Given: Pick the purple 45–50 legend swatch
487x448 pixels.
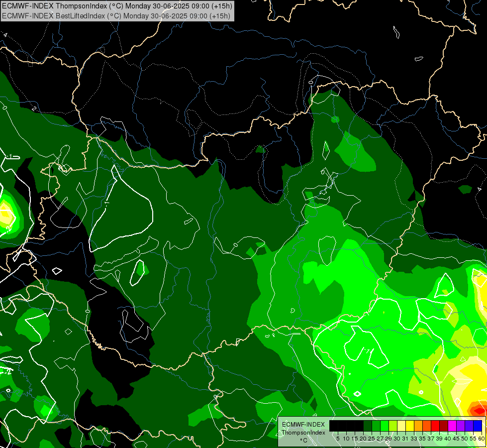Looking at the screenshot, I should pyautogui.click(x=461, y=426).
